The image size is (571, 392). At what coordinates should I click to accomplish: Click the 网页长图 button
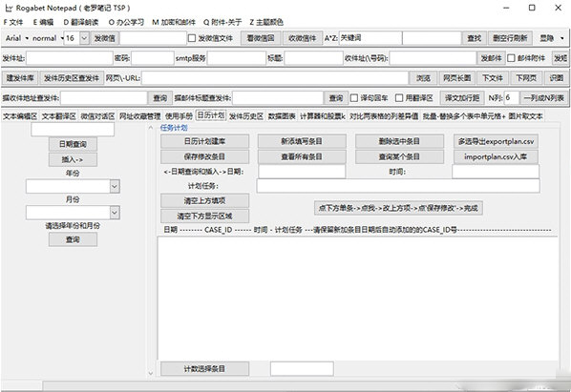(x=456, y=78)
